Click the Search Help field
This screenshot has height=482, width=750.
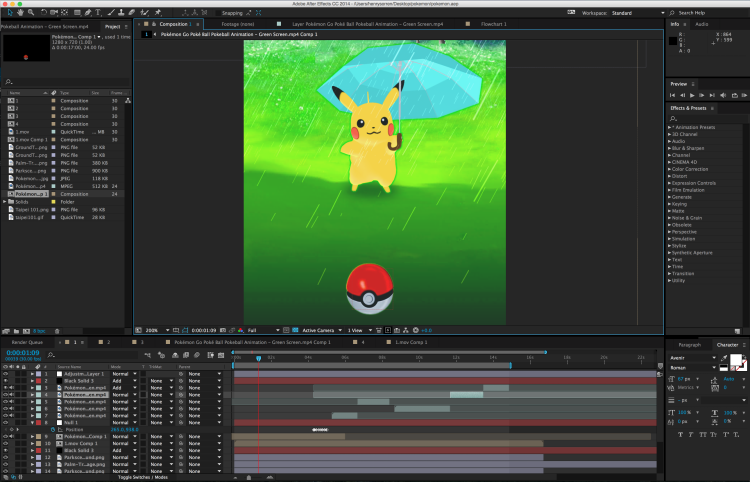[708, 13]
